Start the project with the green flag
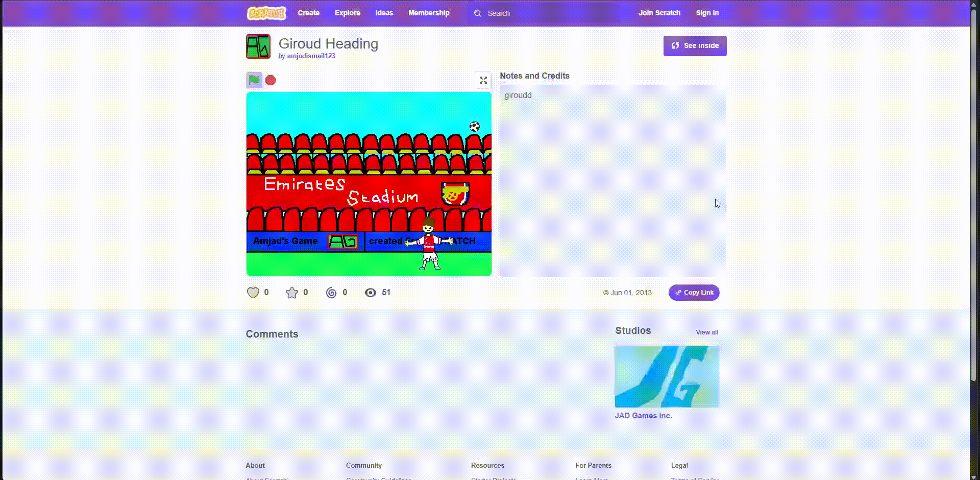This screenshot has height=480, width=980. (x=254, y=80)
